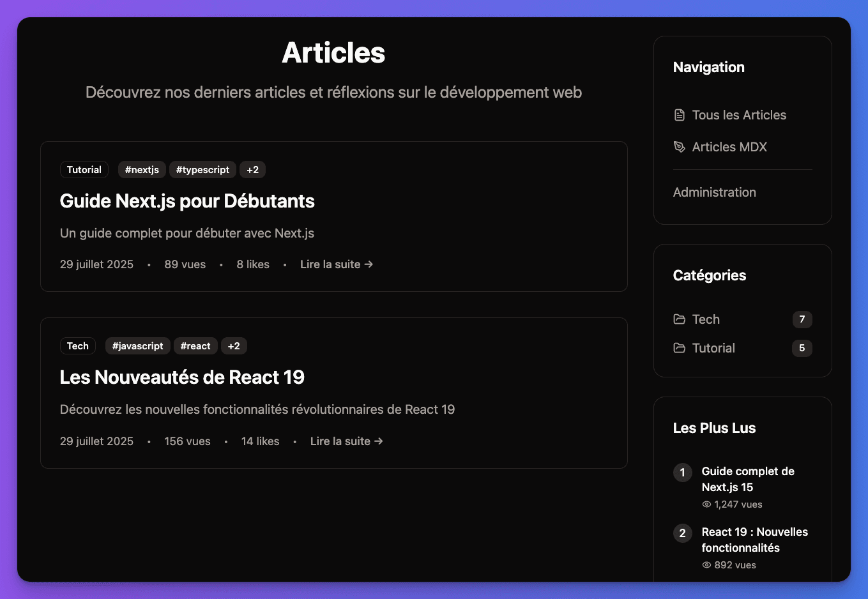Select ranked item 1, Guide complet de Next.js 15
This screenshot has width=868, height=599.
coord(748,479)
